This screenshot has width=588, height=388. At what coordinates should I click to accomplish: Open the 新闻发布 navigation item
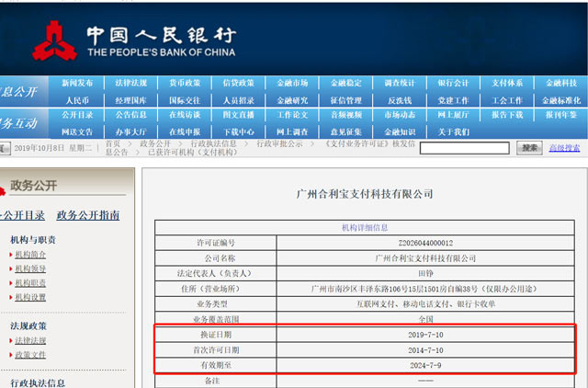pos(77,83)
